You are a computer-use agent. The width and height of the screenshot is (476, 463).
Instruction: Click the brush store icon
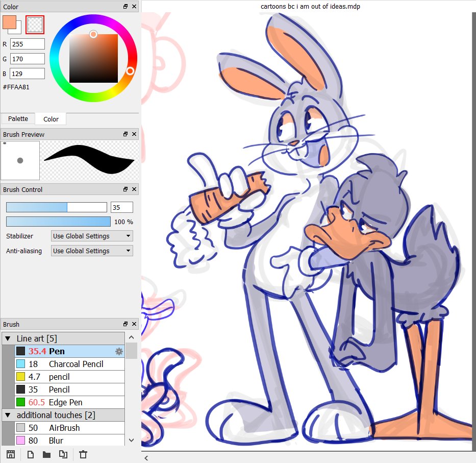[x=11, y=454]
